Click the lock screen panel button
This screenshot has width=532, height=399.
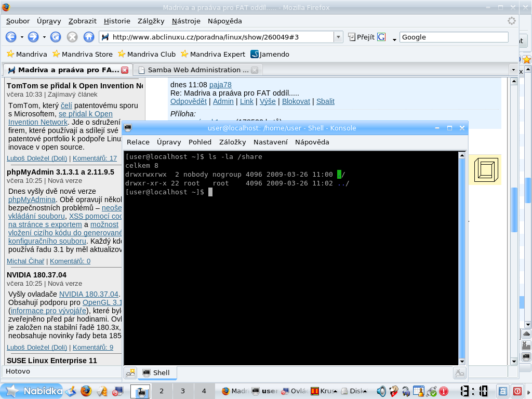[502, 391]
